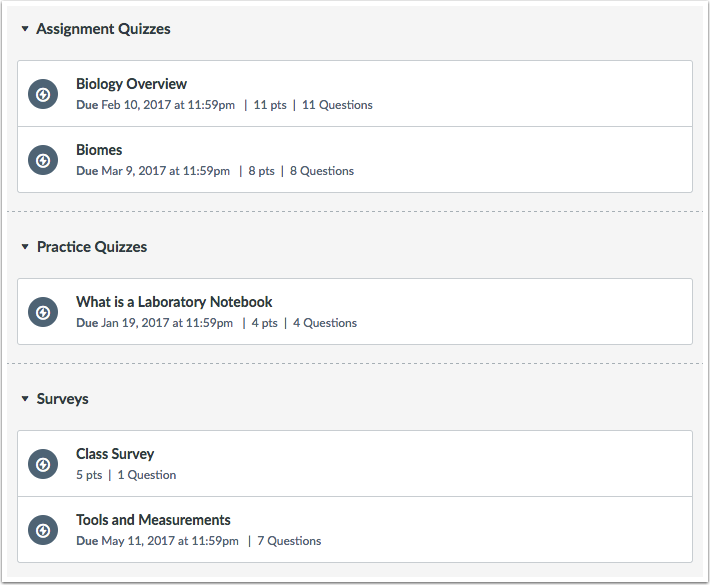Click the Laboratory Notebook quiz icon
The width and height of the screenshot is (710, 585).
point(43,312)
